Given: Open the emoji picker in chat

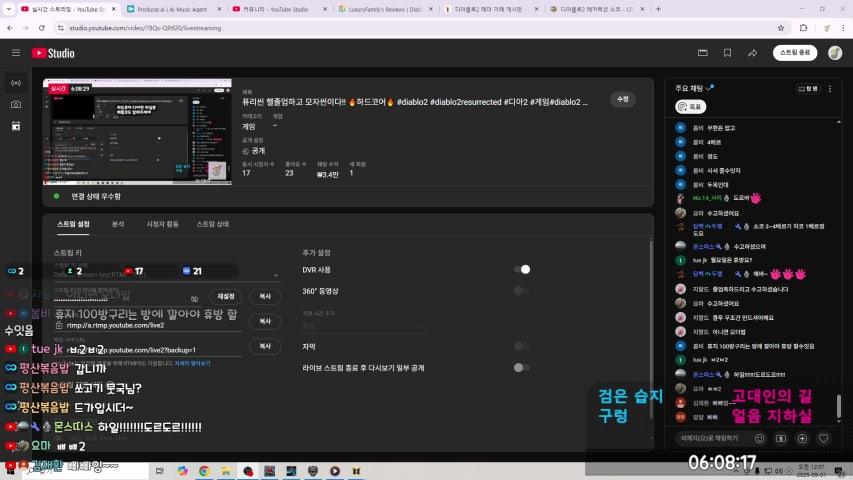Looking at the screenshot, I should pyautogui.click(x=759, y=438).
